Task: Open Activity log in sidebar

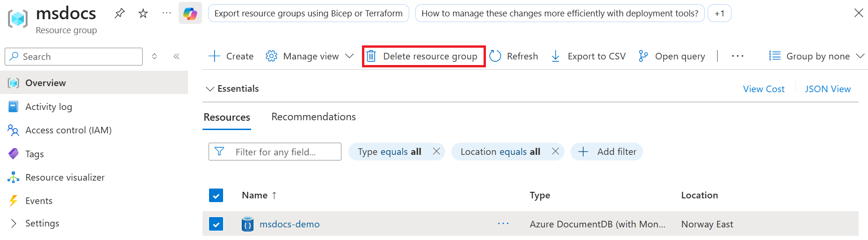Action: pyautogui.click(x=49, y=107)
